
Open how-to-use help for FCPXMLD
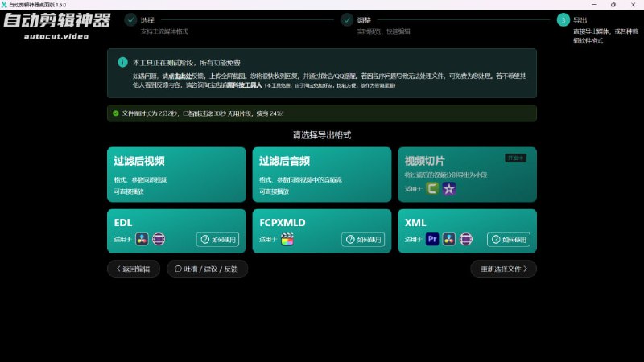click(363, 240)
